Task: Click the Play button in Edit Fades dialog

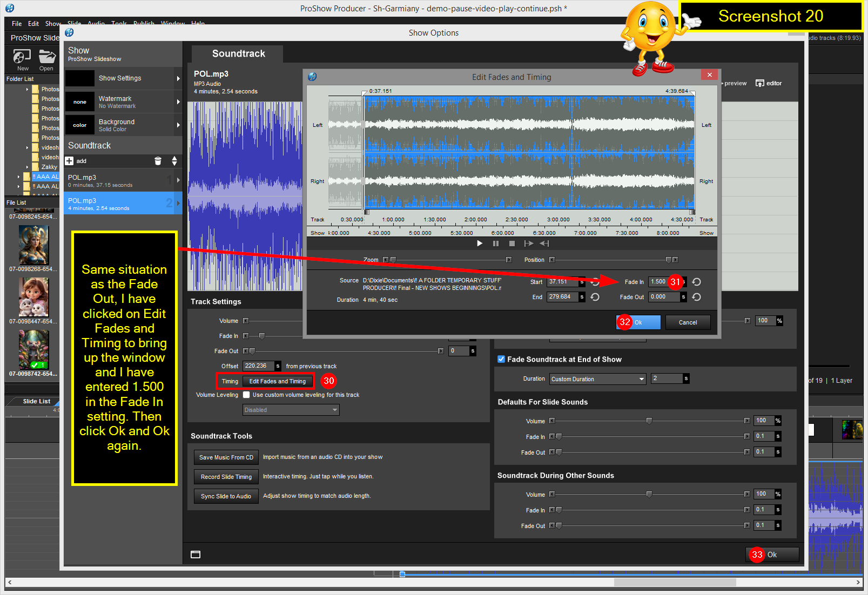Action: pos(480,244)
